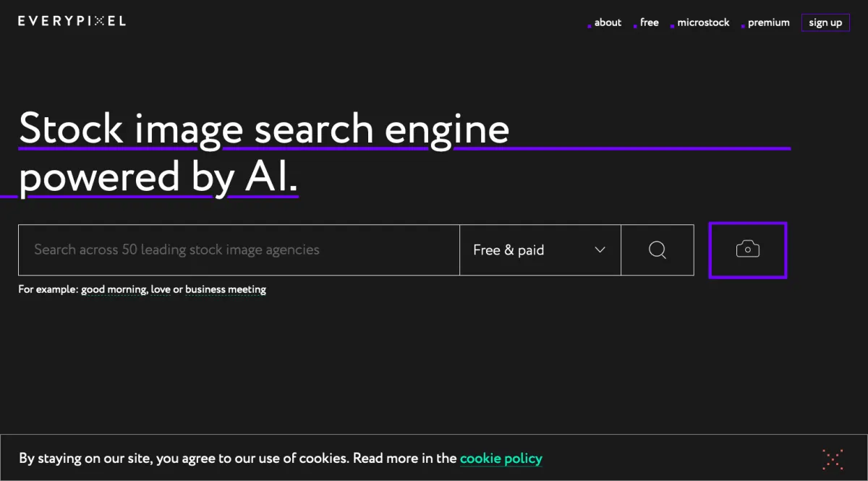The image size is (868, 481).
Task: Click the For example label
Action: [48, 289]
